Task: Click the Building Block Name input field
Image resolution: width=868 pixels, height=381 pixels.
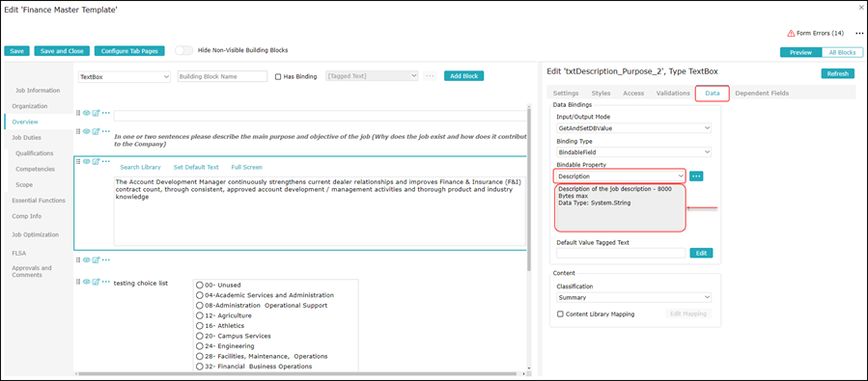Action: pyautogui.click(x=222, y=76)
